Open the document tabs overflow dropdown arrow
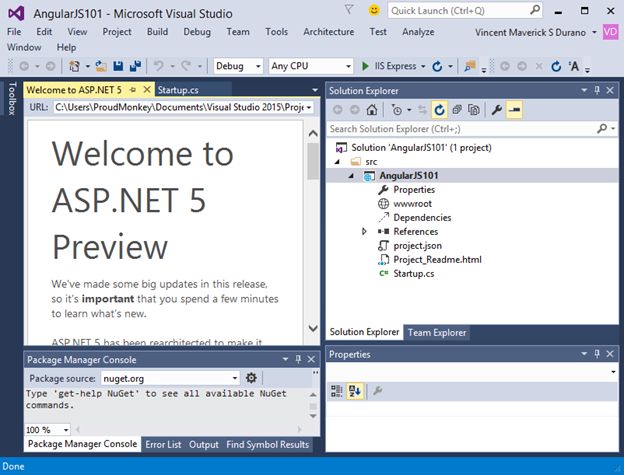Viewport: 624px width, 475px height. tap(315, 90)
